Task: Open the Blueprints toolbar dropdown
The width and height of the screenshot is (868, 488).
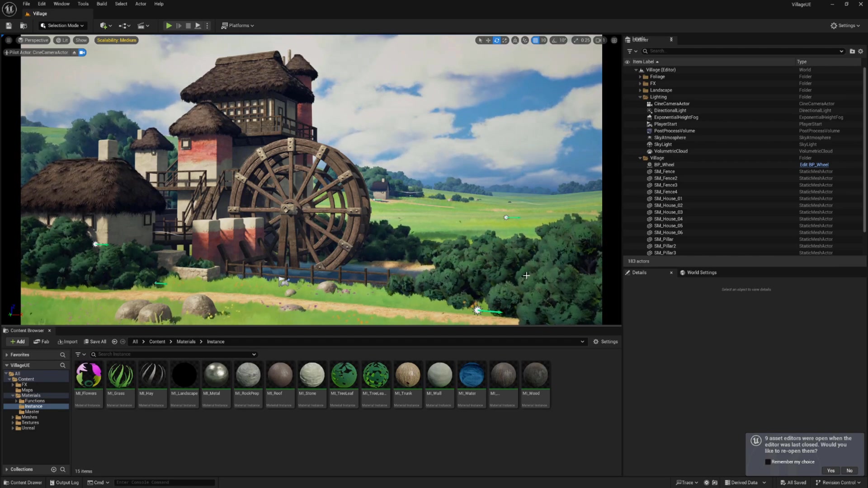Action: click(124, 26)
